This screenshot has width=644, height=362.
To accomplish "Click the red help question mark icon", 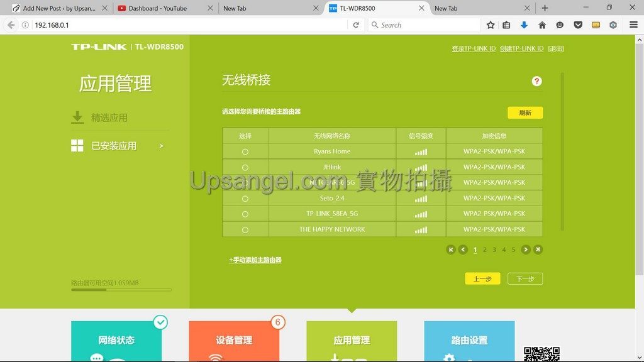I will 536,81.
